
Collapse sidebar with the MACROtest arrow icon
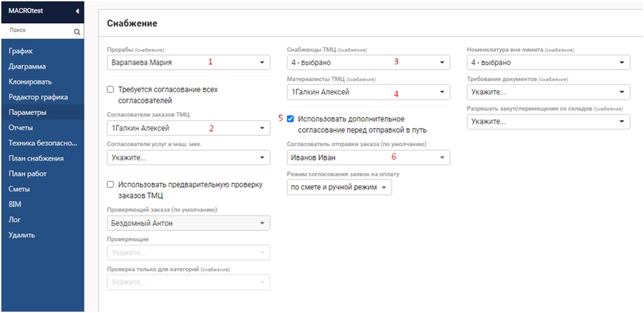click(x=77, y=11)
